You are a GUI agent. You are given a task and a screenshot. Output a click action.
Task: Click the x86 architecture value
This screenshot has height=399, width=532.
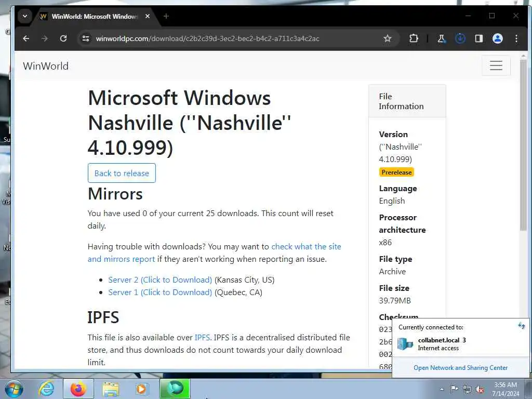pos(385,243)
